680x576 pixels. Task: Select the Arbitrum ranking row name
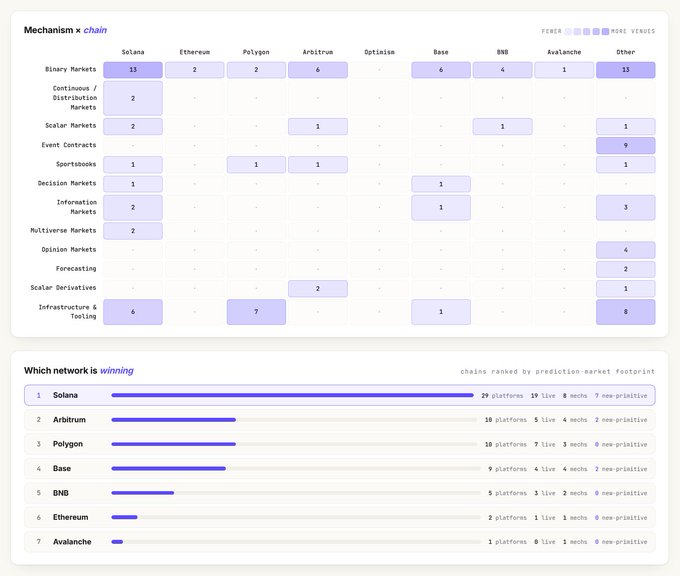(x=69, y=419)
